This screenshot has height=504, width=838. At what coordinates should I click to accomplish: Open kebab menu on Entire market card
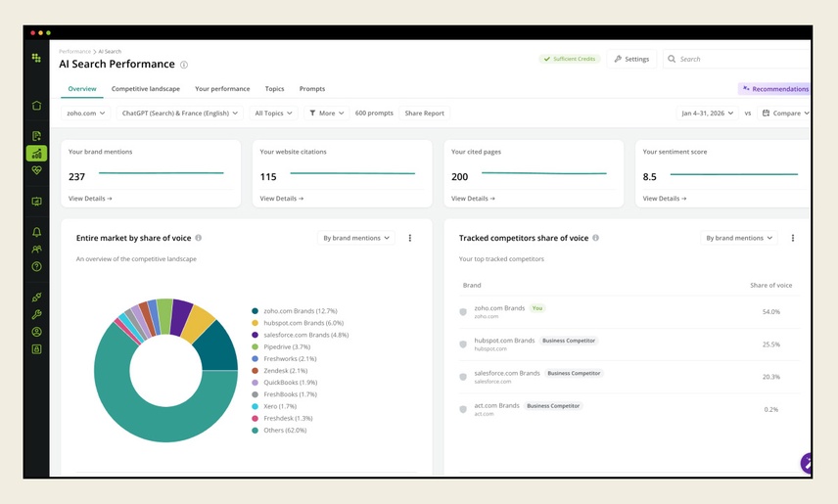point(410,238)
